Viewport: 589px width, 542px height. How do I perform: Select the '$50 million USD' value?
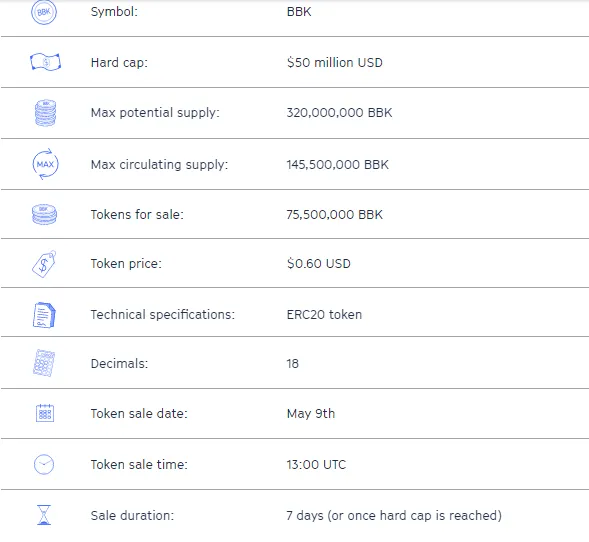[x=334, y=62]
